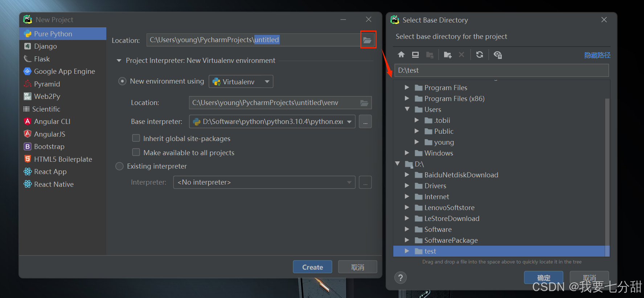This screenshot has height=298, width=644.
Task: Click Scientific project type icon
Action: pos(26,109)
